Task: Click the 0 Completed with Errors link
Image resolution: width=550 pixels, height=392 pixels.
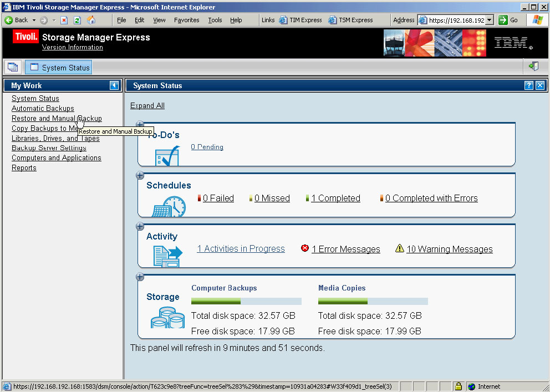Action: click(431, 198)
